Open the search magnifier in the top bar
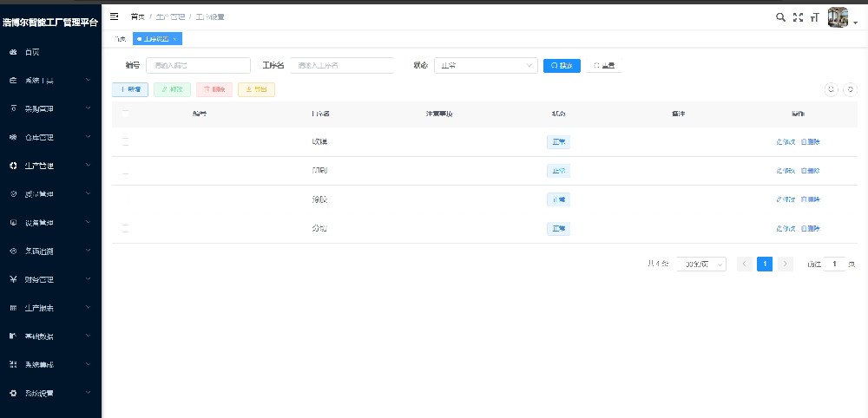Image resolution: width=868 pixels, height=418 pixels. (x=780, y=17)
